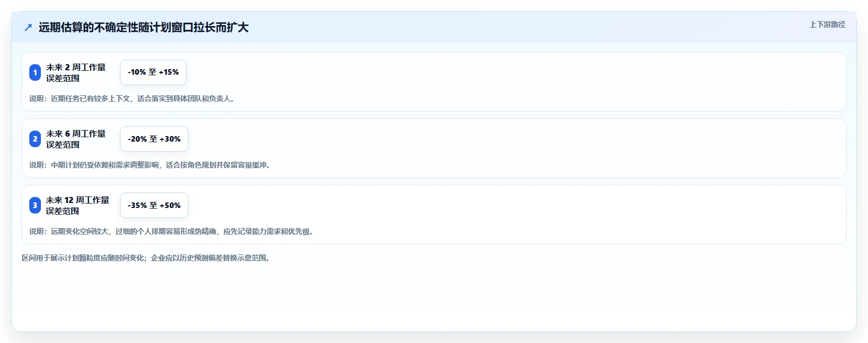This screenshot has height=343, width=868.
Task: Click the note starting 说明：中期计划仍受依赖
Action: (150, 165)
